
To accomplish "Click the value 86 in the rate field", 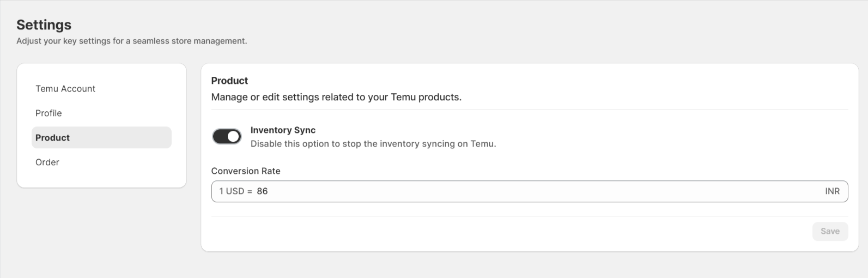I will tap(262, 191).
